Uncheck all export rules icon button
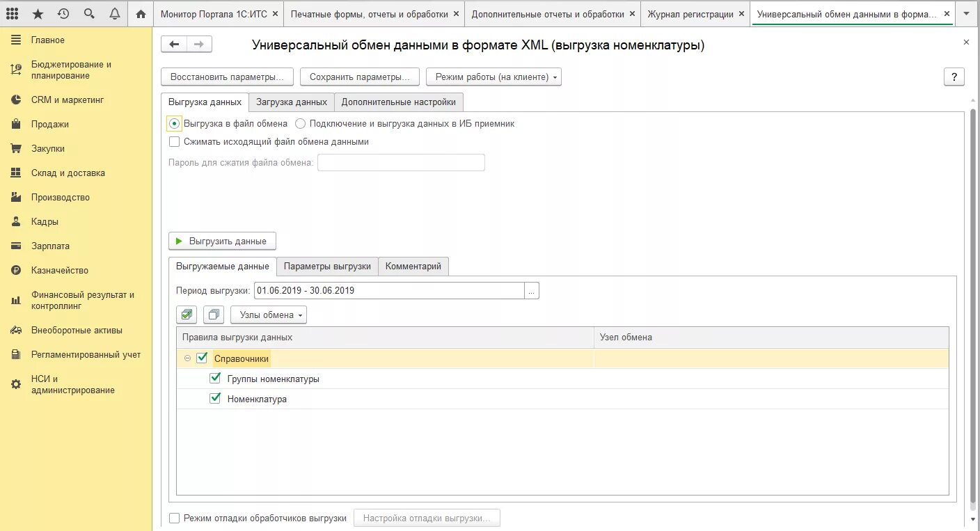The height and width of the screenshot is (531, 980). pyautogui.click(x=214, y=315)
